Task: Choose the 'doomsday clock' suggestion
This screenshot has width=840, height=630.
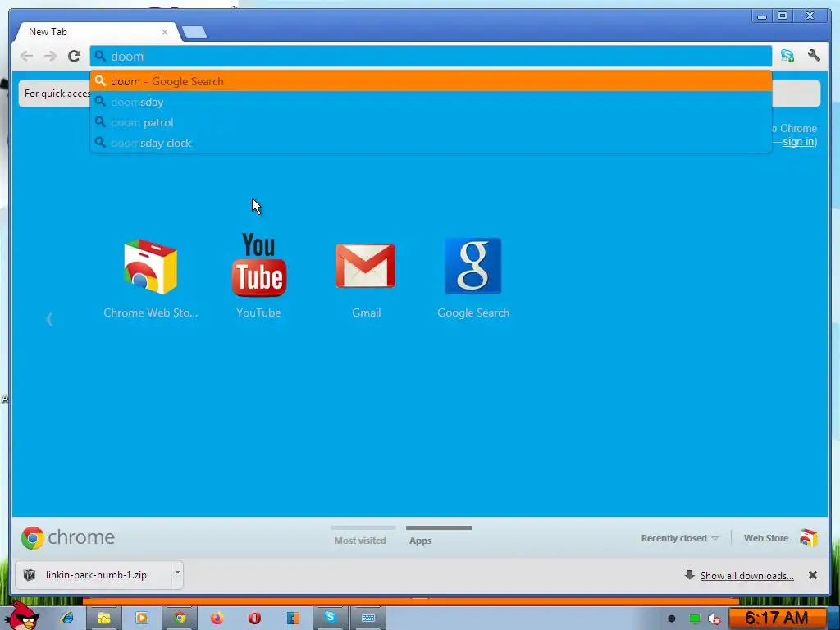Action: point(431,143)
